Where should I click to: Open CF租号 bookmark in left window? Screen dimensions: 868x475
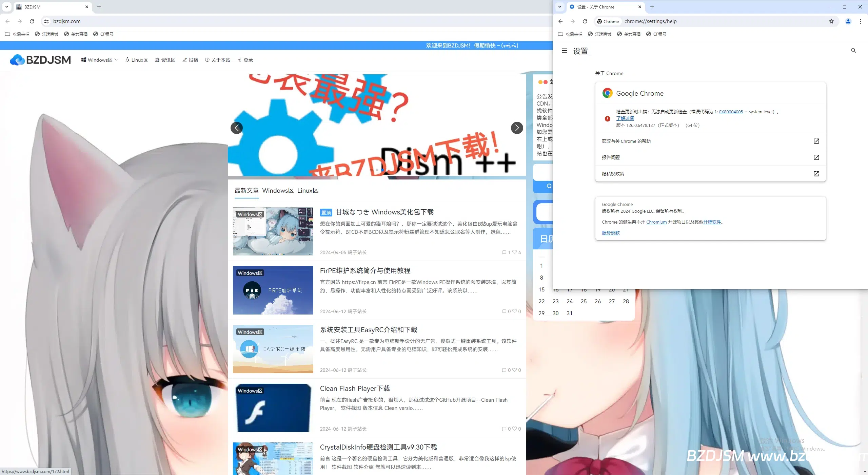[103, 34]
